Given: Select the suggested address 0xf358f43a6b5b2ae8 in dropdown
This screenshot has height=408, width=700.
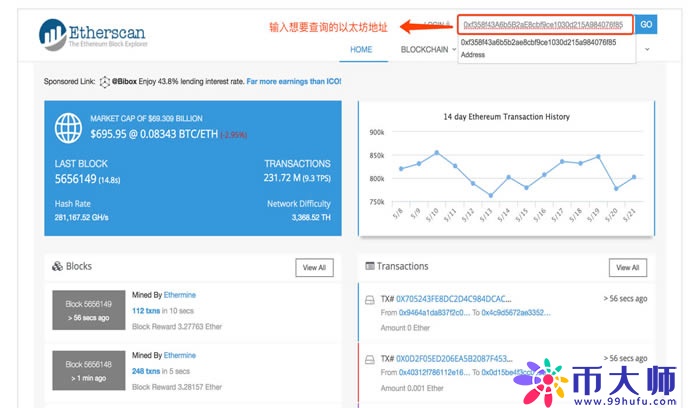Looking at the screenshot, I should 546,48.
